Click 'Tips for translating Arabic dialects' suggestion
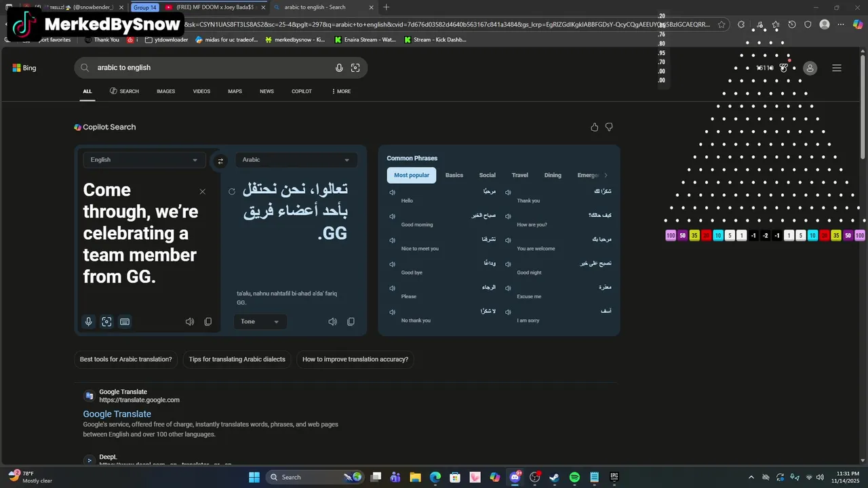The image size is (868, 488). (x=237, y=359)
